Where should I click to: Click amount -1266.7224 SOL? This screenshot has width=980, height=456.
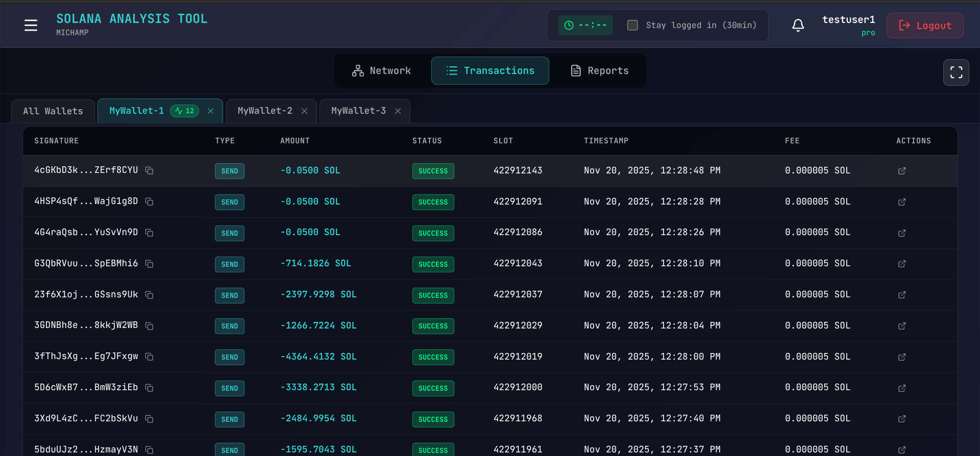[x=318, y=325]
